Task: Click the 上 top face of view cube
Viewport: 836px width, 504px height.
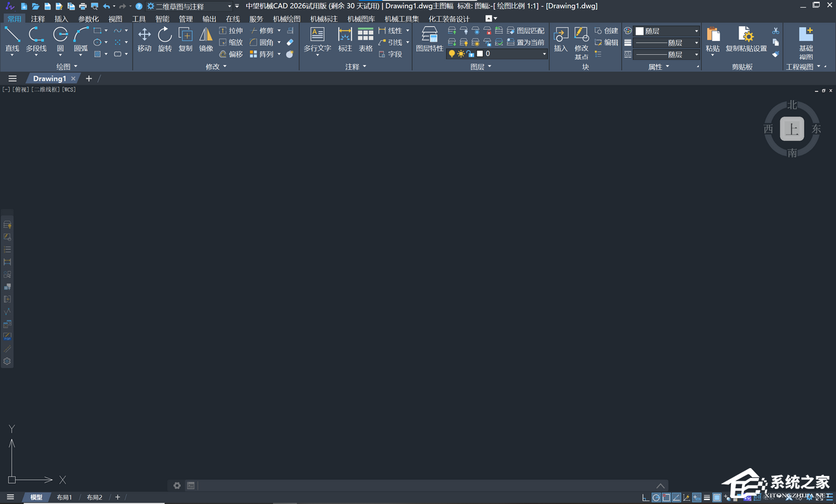Action: click(x=792, y=129)
